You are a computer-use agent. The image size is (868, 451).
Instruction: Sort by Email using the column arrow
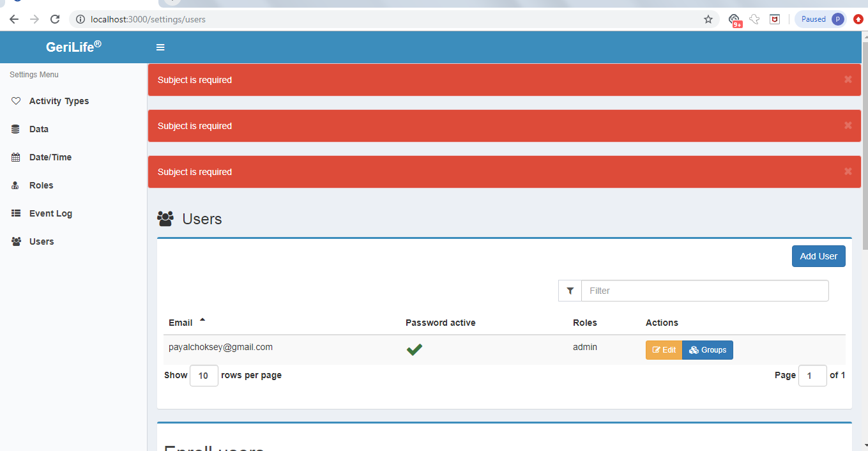click(202, 319)
